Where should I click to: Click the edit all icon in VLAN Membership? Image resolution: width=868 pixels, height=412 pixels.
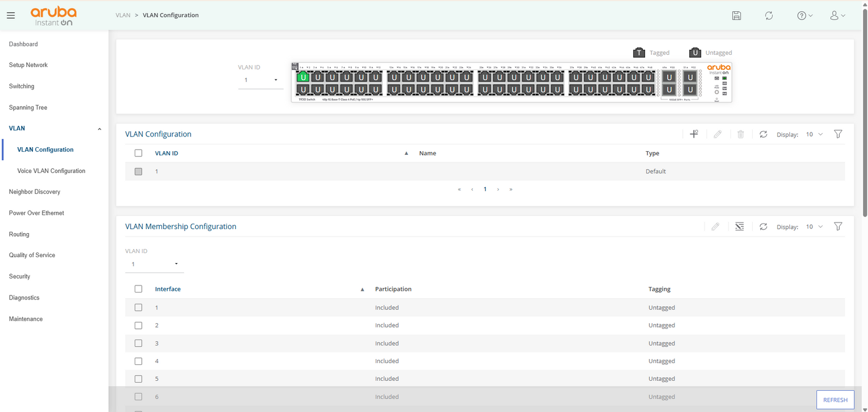739,227
